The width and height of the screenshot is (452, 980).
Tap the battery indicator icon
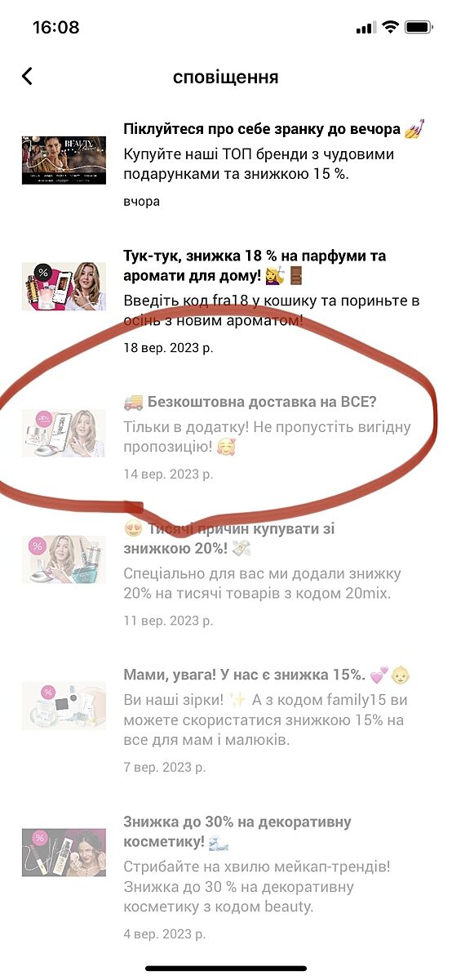tap(419, 27)
